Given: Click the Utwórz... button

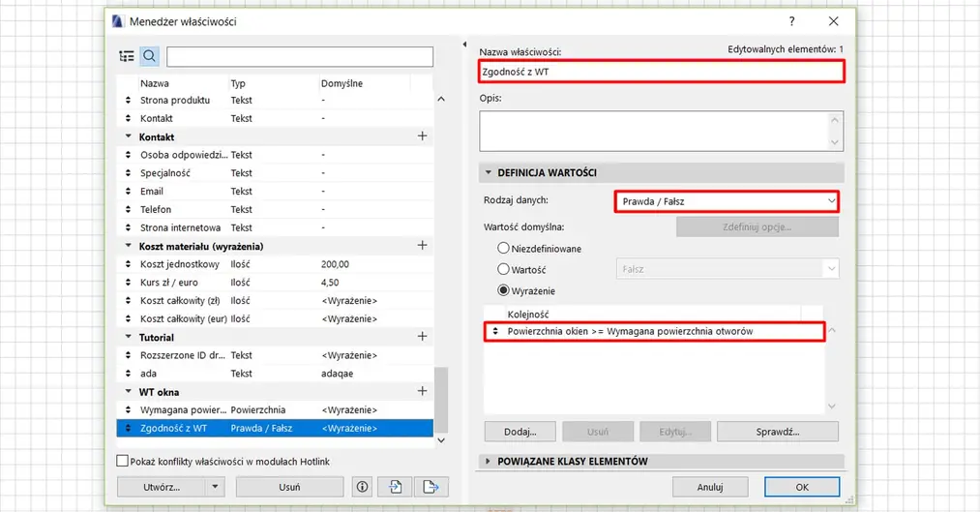Looking at the screenshot, I should pos(162,487).
